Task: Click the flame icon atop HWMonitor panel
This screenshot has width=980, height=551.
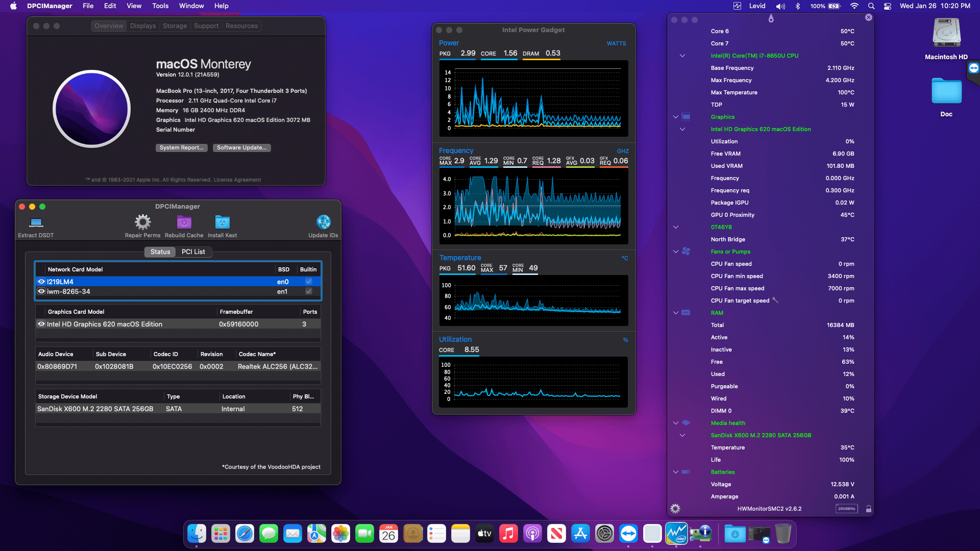Action: [771, 18]
